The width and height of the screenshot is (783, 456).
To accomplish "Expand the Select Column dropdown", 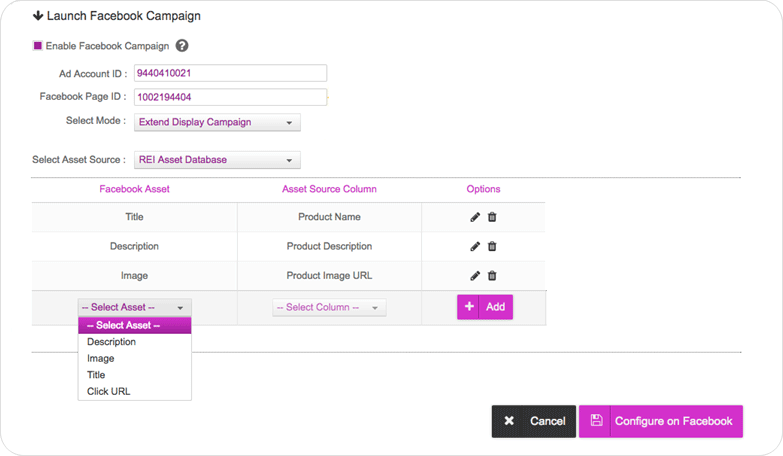I will [329, 308].
